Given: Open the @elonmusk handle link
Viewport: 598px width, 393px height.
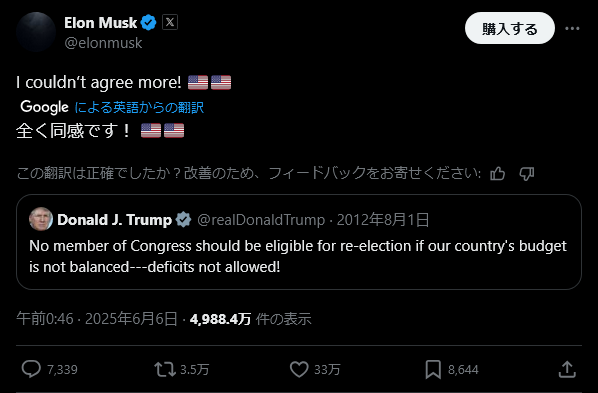Looking at the screenshot, I should [103, 43].
